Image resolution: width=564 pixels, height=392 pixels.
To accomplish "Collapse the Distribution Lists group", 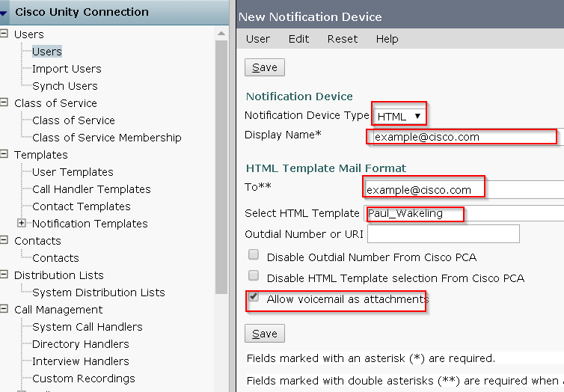I will coord(4,275).
